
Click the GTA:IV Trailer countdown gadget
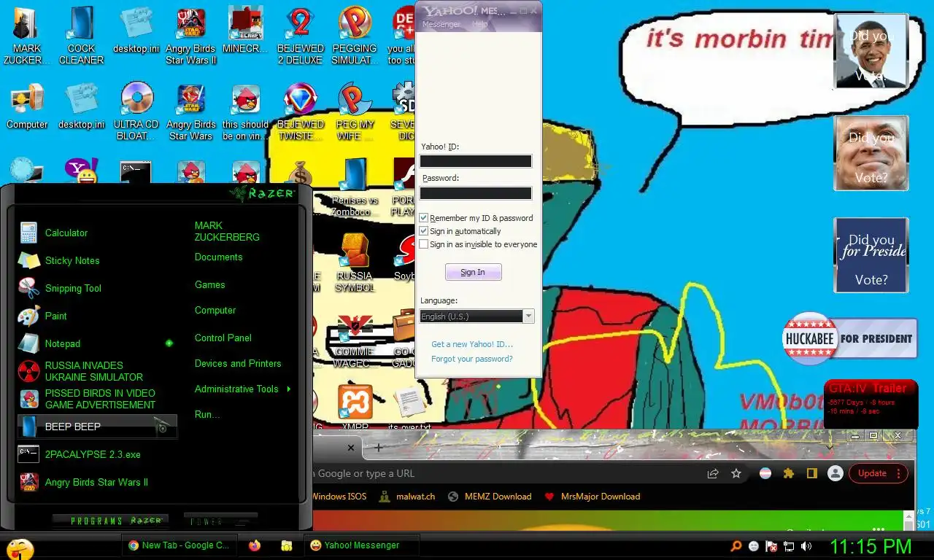pyautogui.click(x=871, y=402)
